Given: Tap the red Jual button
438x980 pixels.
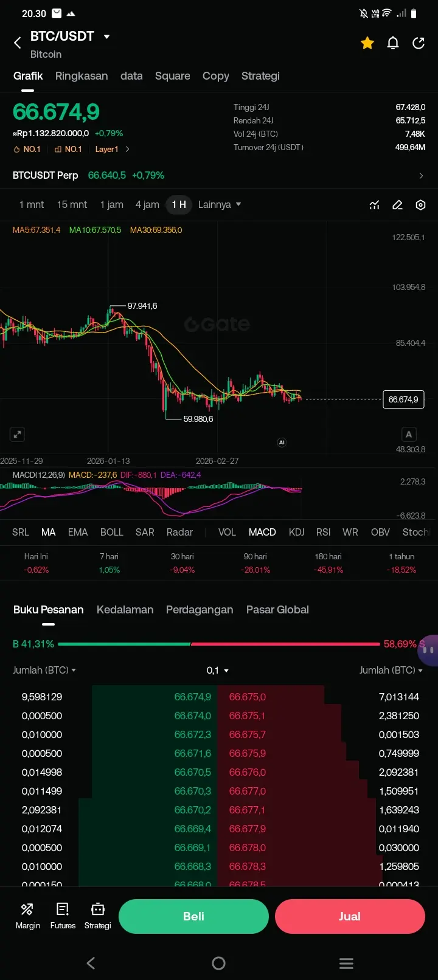Looking at the screenshot, I should point(350,916).
